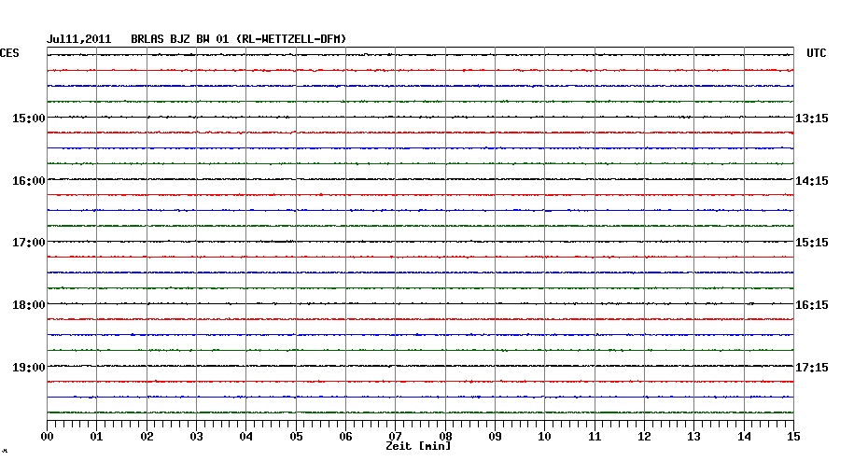
Task: Select the 15:15 UTC time label
Action: 811,243
